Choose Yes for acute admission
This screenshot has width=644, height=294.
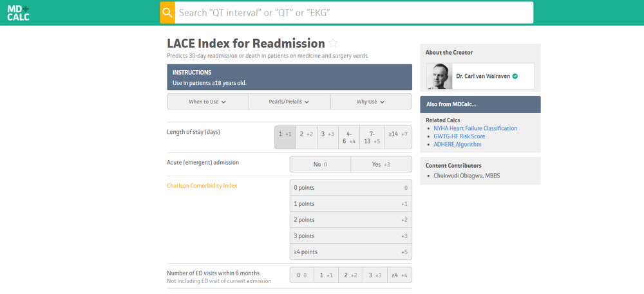(381, 165)
